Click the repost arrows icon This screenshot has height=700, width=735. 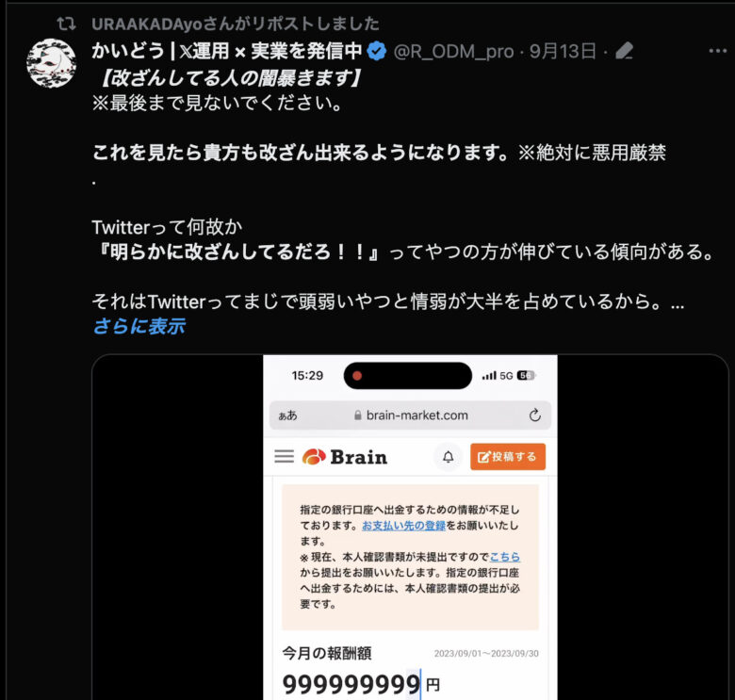66,24
